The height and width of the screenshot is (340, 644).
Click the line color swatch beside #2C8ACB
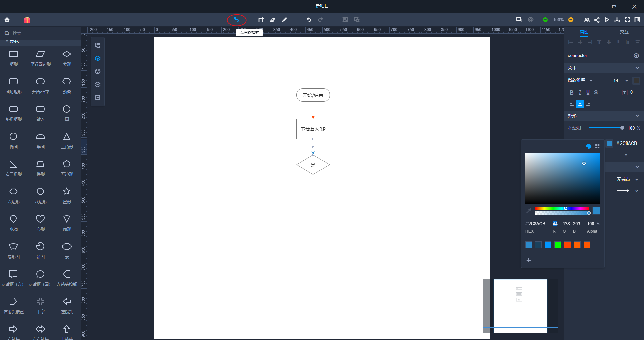[x=609, y=144]
